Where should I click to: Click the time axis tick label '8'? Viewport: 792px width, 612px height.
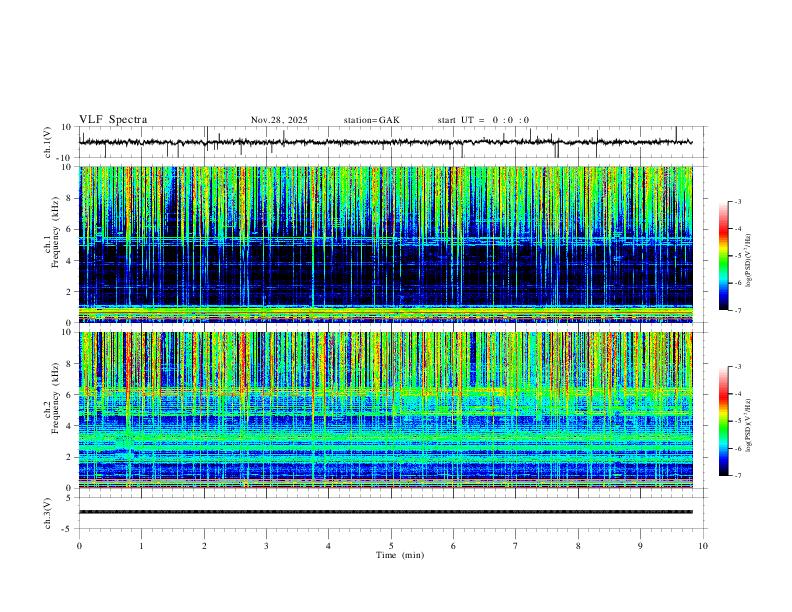(578, 546)
